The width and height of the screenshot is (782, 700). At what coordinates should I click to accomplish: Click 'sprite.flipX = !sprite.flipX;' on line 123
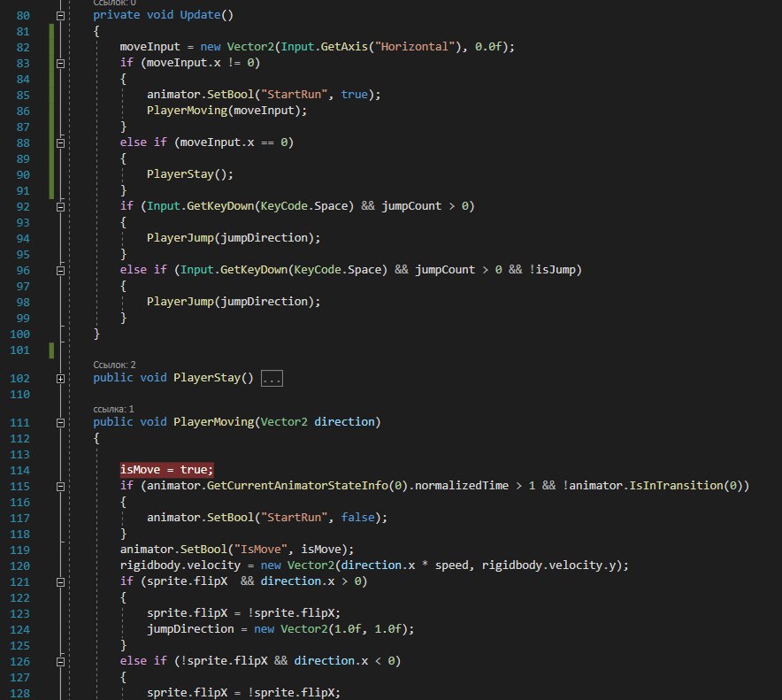point(243,612)
